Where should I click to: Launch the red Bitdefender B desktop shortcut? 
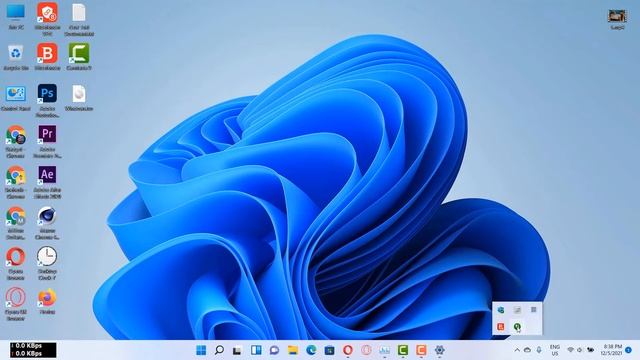[x=47, y=56]
